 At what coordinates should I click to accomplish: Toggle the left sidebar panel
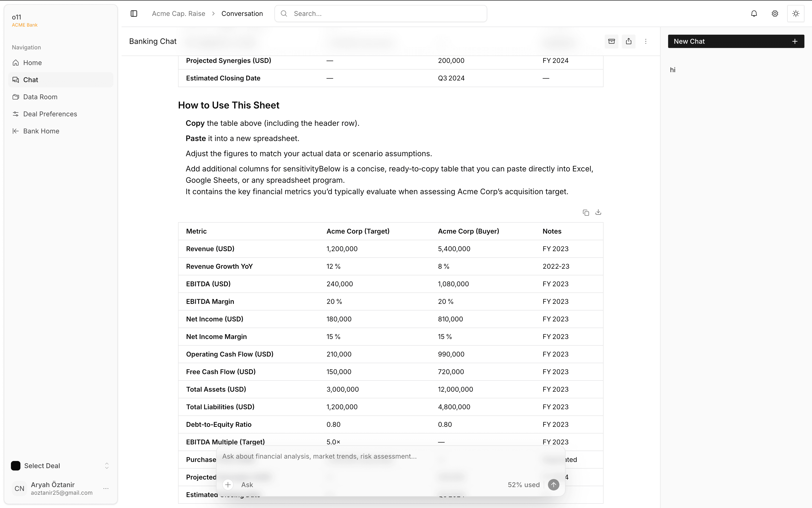point(134,14)
